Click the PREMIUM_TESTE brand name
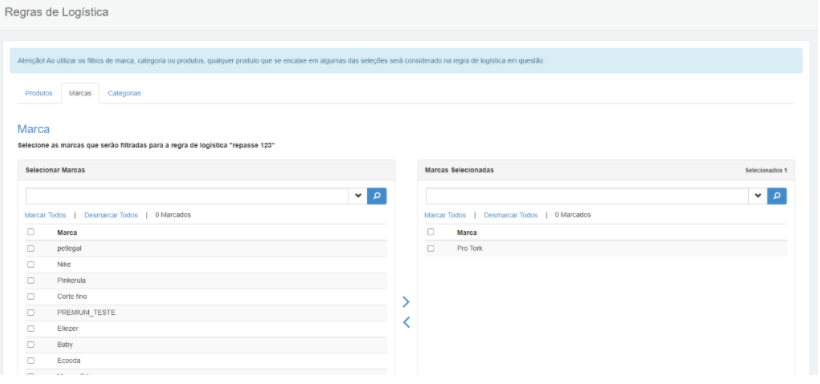Screen dimensions: 820x384 coord(86,312)
